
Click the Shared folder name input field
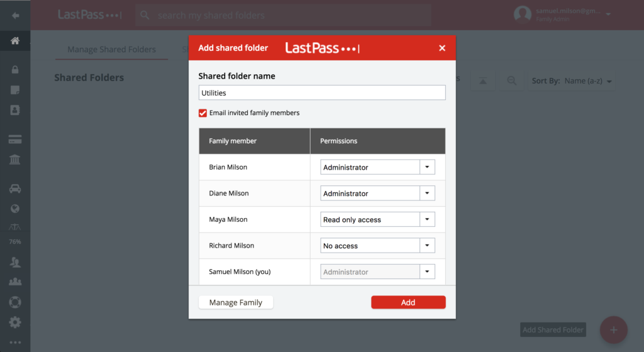[x=322, y=93]
